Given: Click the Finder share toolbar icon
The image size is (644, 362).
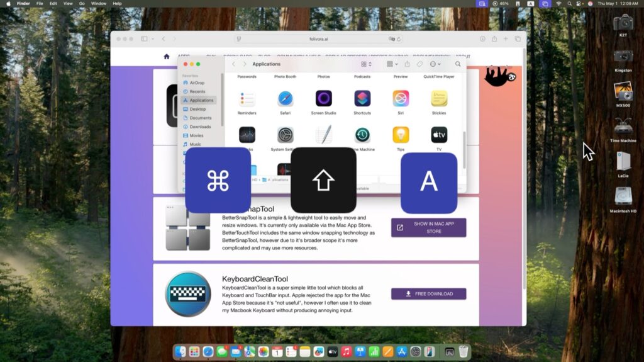Looking at the screenshot, I should [407, 64].
